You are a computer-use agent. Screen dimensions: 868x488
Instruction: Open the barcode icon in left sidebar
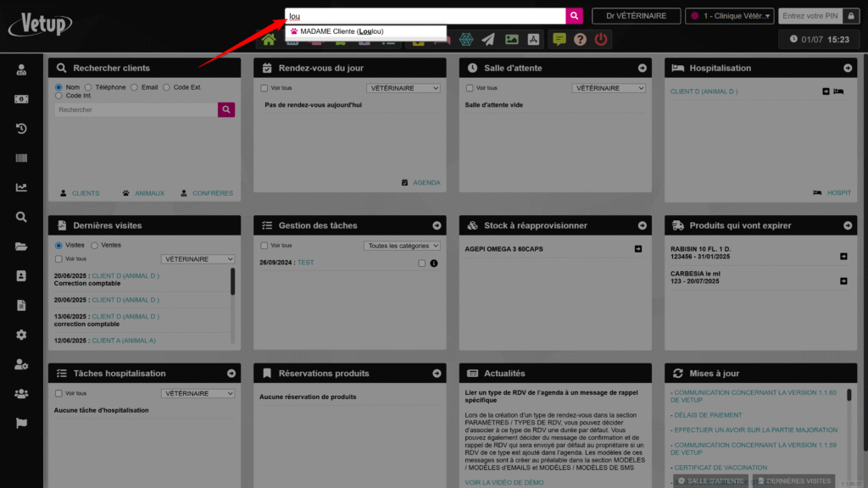coord(21,158)
